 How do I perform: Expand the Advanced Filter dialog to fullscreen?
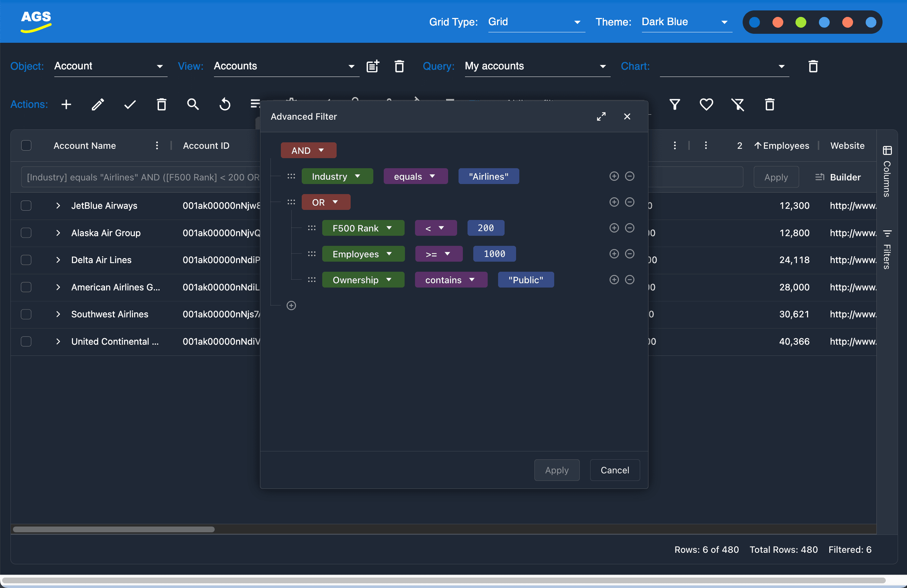tap(601, 116)
